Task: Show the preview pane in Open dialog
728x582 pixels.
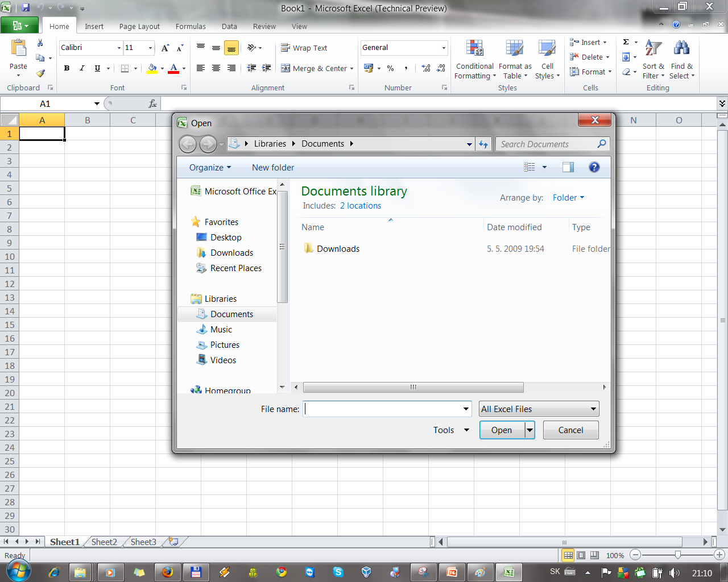Action: (568, 167)
